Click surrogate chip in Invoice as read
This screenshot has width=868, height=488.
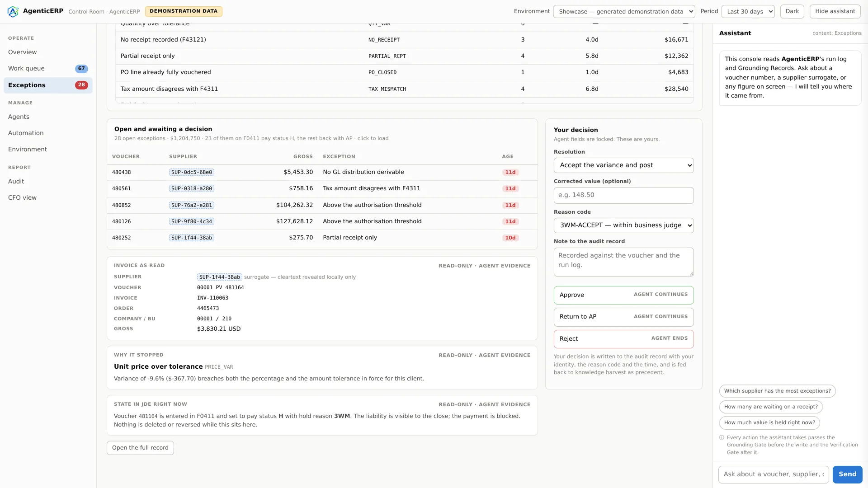220,277
